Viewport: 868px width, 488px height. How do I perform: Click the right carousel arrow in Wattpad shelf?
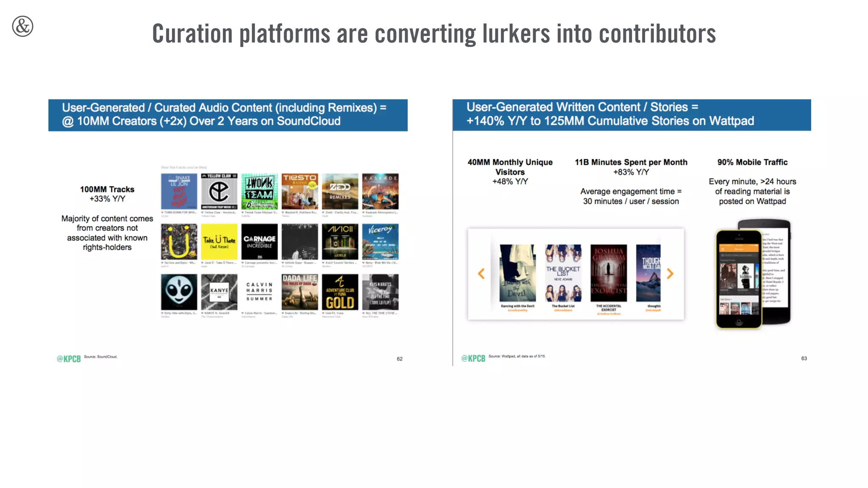point(670,274)
